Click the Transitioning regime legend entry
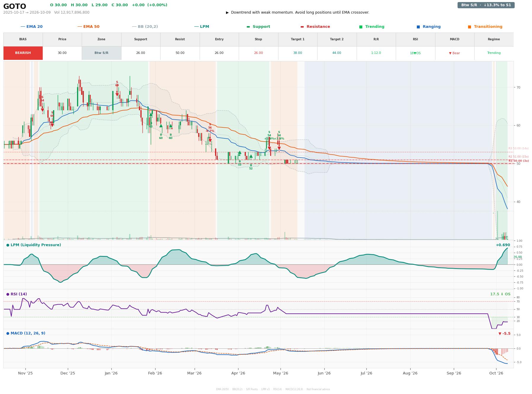 click(x=485, y=27)
